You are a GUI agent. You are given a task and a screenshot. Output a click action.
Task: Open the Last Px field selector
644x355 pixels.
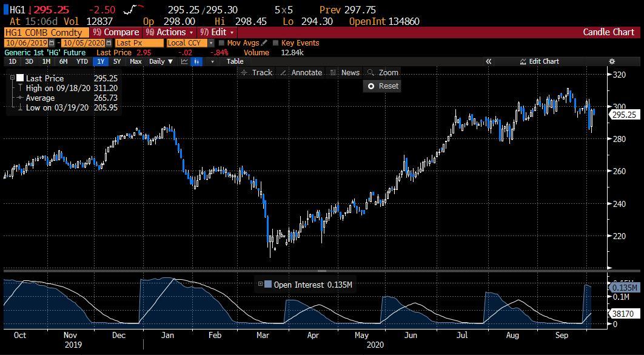point(139,42)
